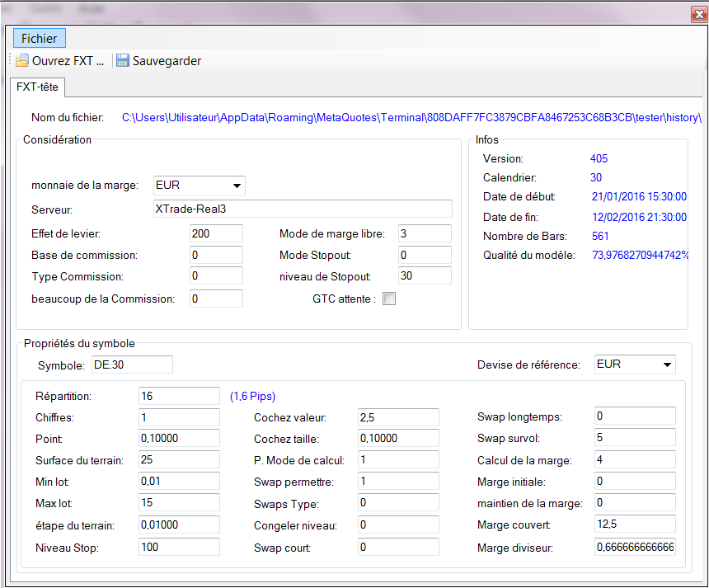The image size is (709, 588).
Task: Click the Swap longtemps input field
Action: 635,416
